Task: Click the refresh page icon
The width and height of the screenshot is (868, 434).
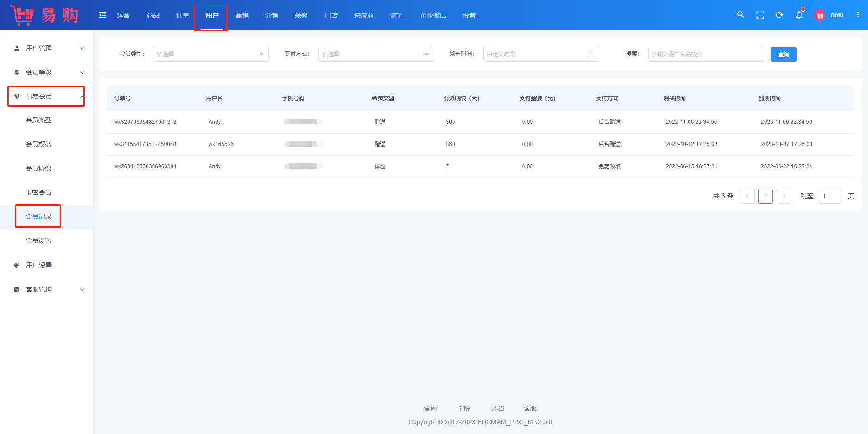Action: pyautogui.click(x=779, y=15)
